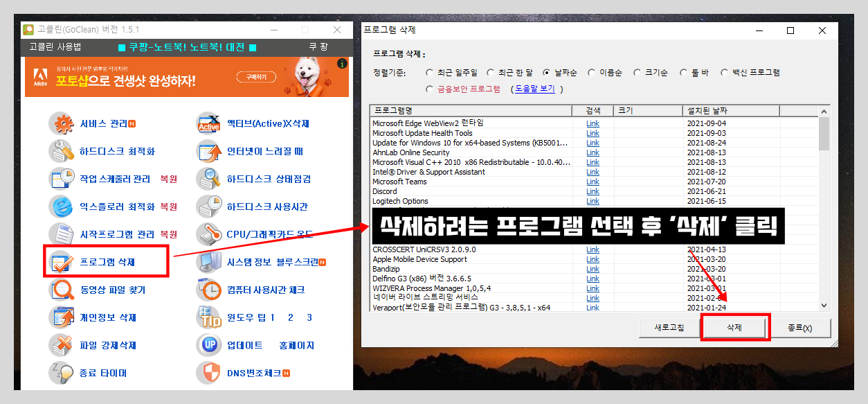Open the 서비스 관리 gear icon
The image size is (868, 404).
tap(61, 124)
